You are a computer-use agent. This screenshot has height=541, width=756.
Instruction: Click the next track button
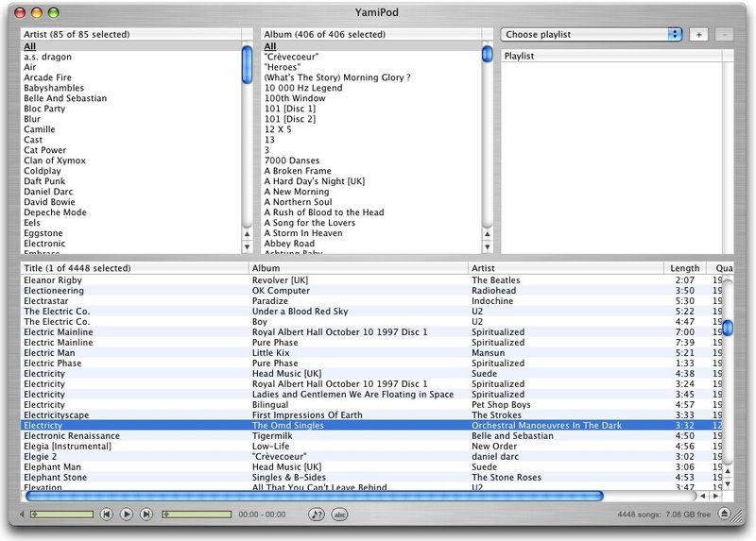146,515
